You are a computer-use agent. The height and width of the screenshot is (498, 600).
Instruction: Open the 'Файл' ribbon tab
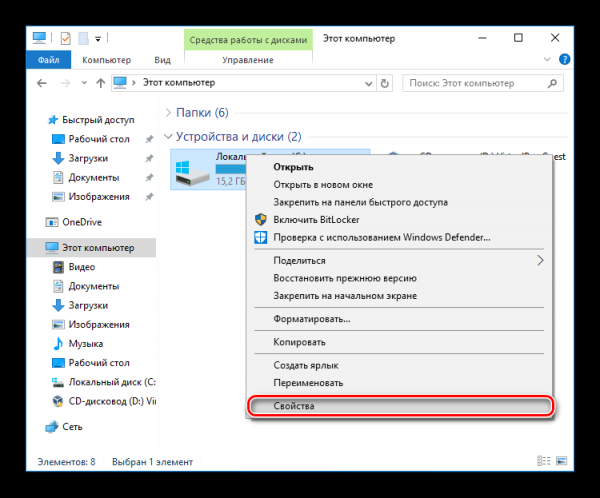click(x=49, y=60)
